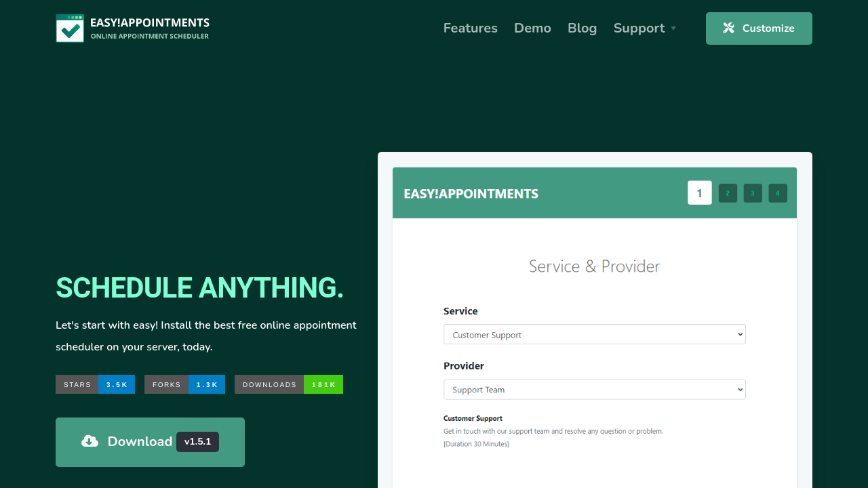Select wizard step 4 indicator
Image resolution: width=868 pixels, height=488 pixels.
click(778, 193)
